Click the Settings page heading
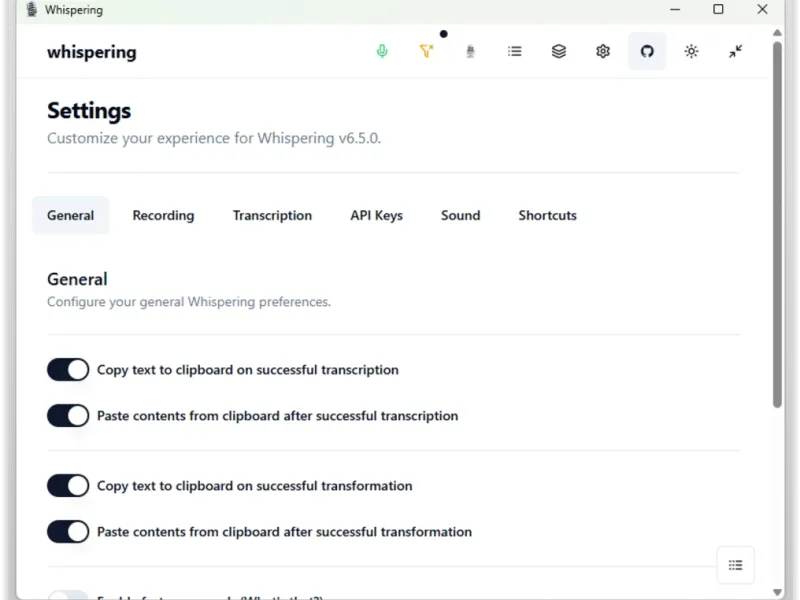Screen dimensions: 800x600 click(89, 111)
